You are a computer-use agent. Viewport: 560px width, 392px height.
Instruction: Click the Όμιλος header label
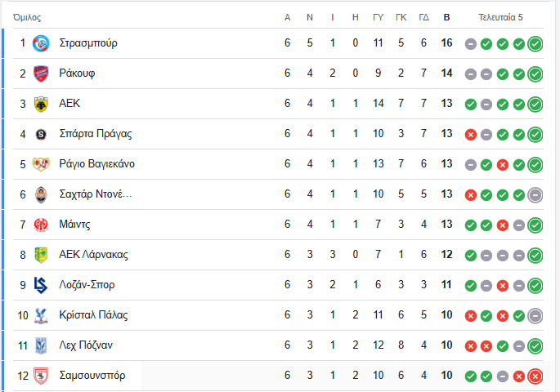[27, 17]
